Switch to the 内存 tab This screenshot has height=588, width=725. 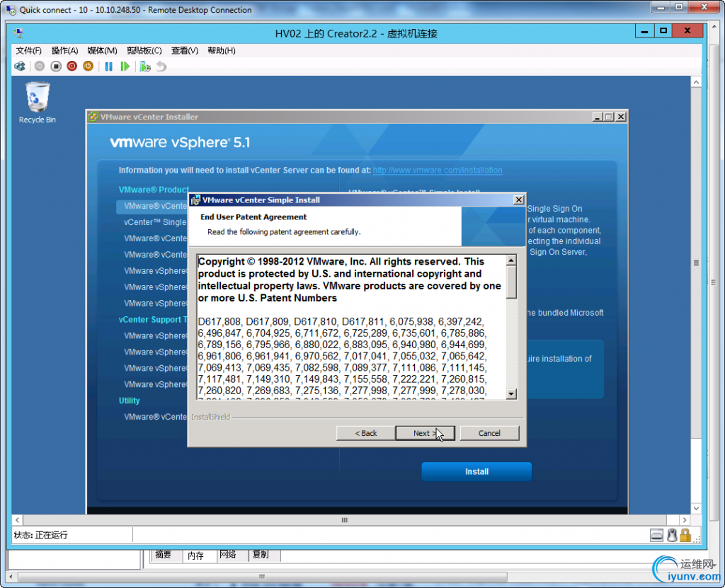click(196, 555)
